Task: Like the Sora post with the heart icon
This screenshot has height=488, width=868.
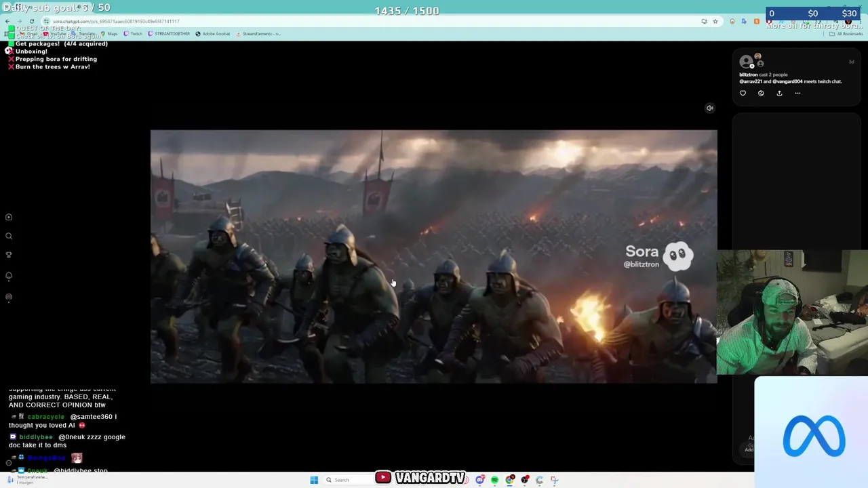Action: (743, 93)
